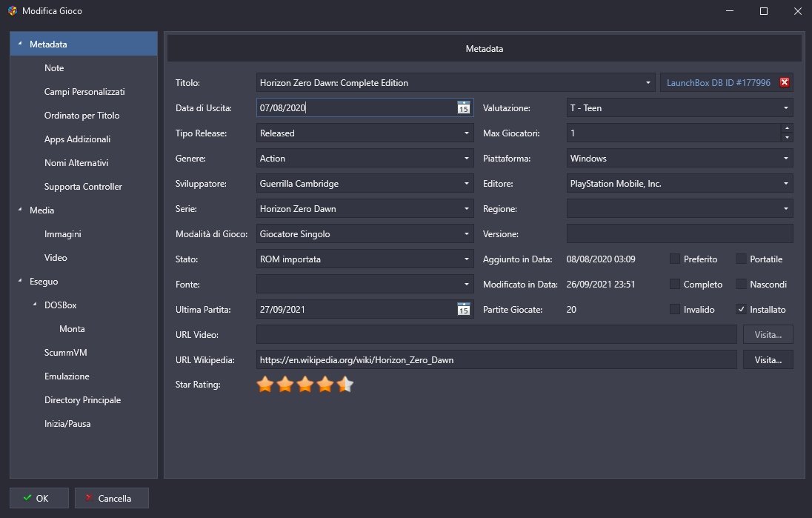The width and height of the screenshot is (812, 518).
Task: Mark the game as Invalido
Action: coord(675,309)
